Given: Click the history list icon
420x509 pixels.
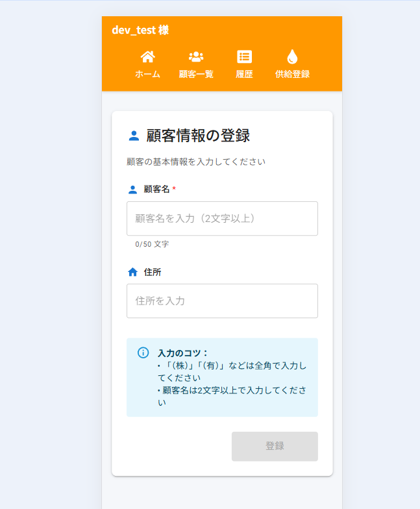Looking at the screenshot, I should 244,57.
